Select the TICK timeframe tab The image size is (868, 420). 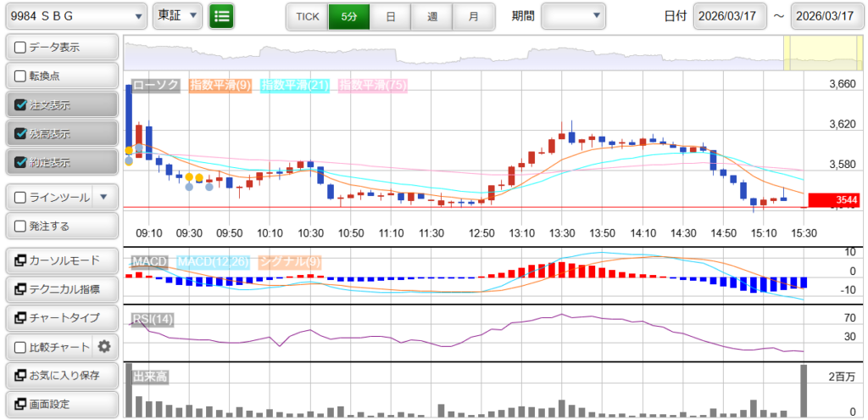[x=307, y=16]
